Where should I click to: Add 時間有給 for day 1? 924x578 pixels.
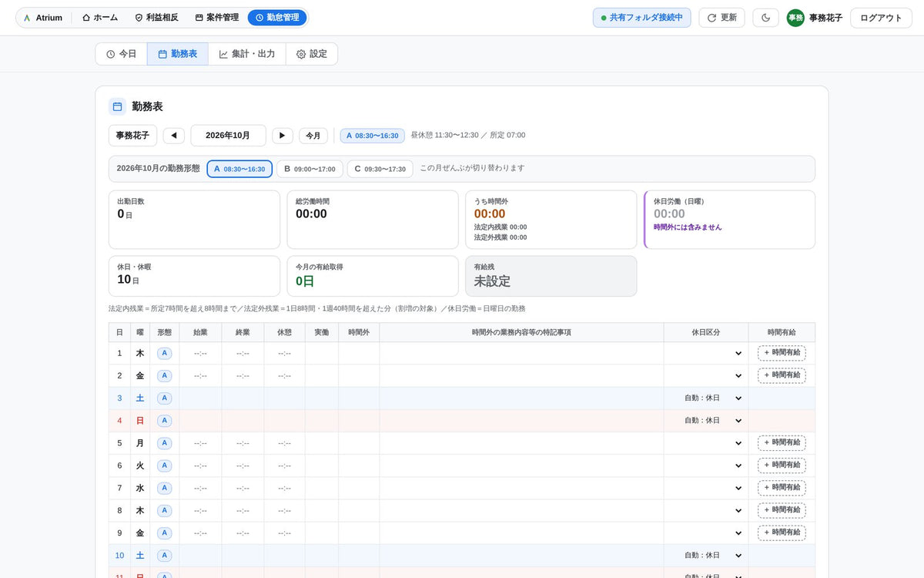[x=782, y=353]
